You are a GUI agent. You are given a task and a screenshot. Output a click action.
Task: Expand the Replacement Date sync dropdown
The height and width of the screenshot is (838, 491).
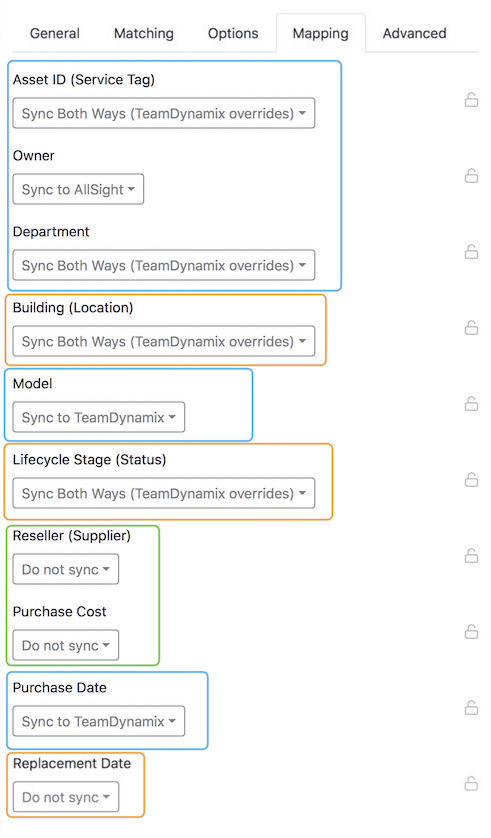66,797
